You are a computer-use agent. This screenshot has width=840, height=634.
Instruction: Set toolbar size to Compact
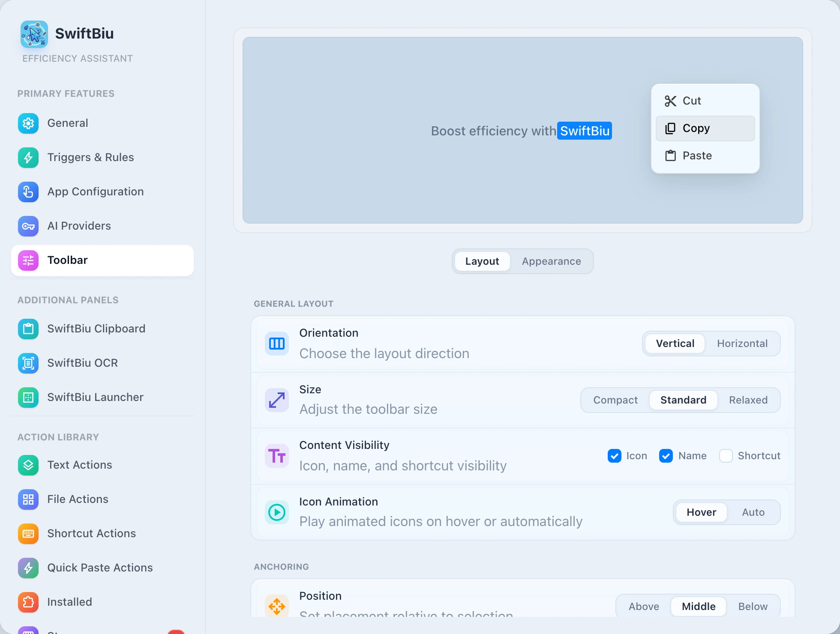615,400
